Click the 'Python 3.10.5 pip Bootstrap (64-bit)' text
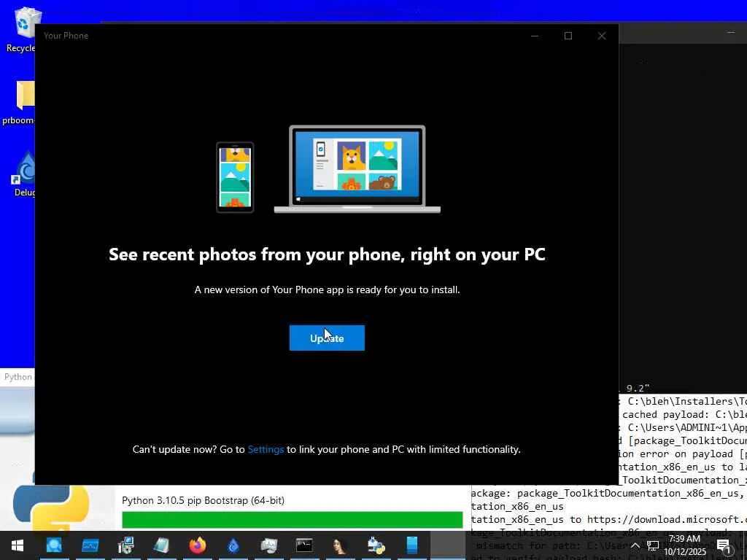The width and height of the screenshot is (747, 560). [203, 500]
